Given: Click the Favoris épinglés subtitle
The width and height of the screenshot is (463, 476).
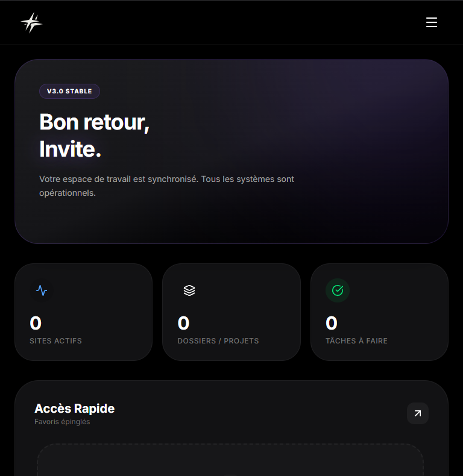Looking at the screenshot, I should tap(62, 422).
